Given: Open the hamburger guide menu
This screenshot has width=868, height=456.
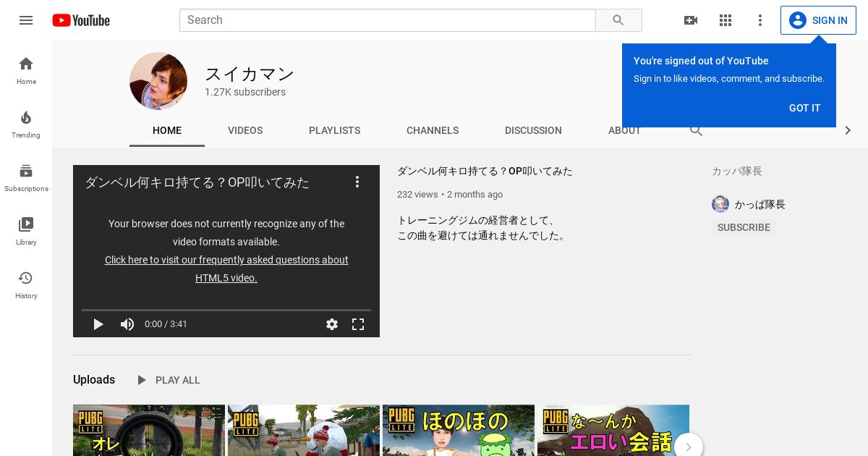Looking at the screenshot, I should click(26, 20).
